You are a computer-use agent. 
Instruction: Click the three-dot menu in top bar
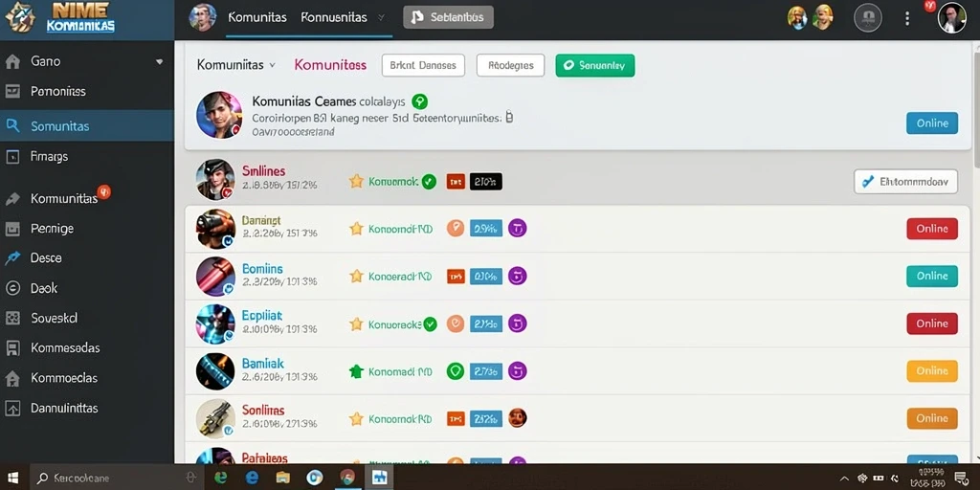coord(907,18)
